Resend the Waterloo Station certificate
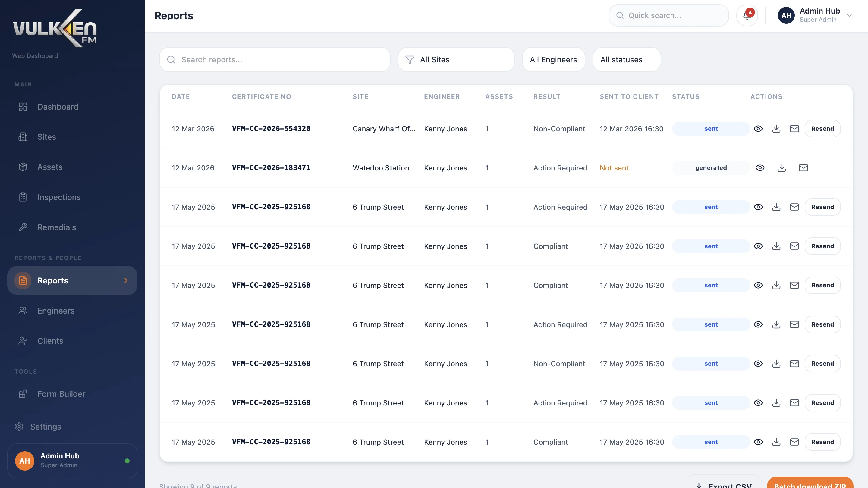Image resolution: width=868 pixels, height=488 pixels. click(803, 168)
